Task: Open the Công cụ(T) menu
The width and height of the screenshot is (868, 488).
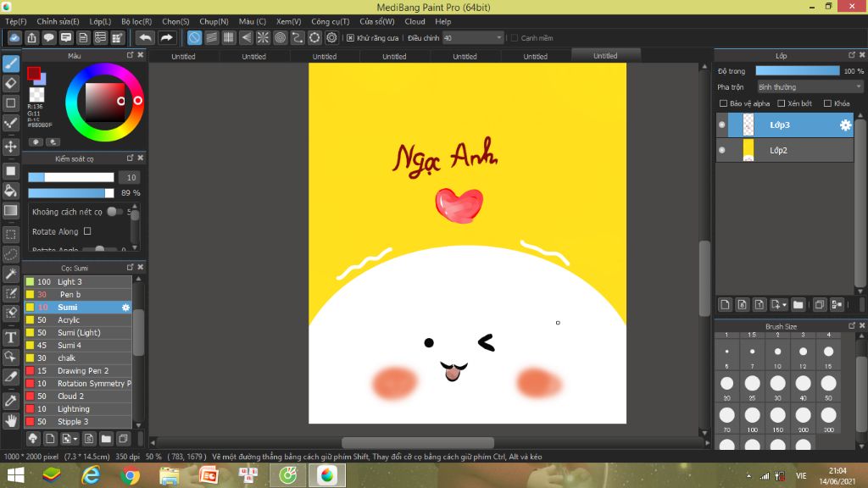Action: (x=330, y=21)
